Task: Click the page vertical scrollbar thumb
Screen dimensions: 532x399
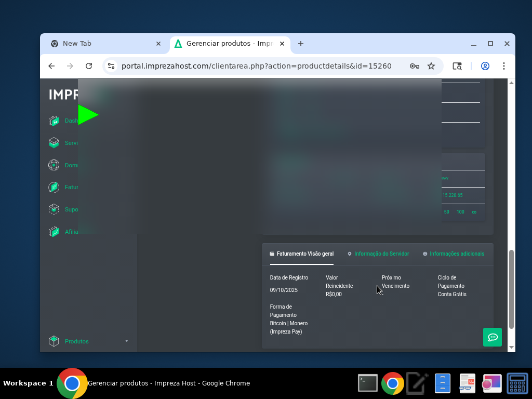Action: 511,289
